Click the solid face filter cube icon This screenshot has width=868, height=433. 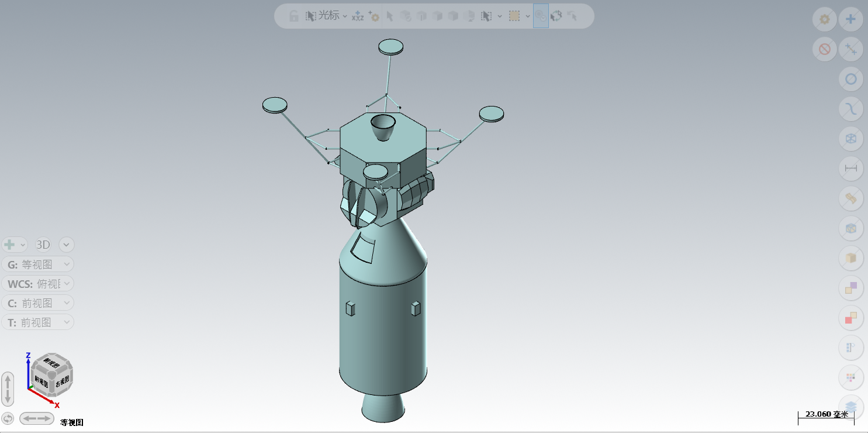tap(437, 16)
